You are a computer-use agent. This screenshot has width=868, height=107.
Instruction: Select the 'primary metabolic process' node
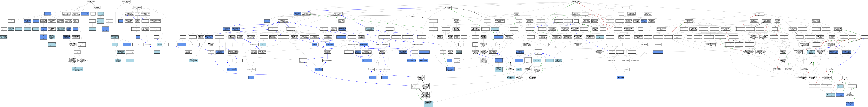793,29
